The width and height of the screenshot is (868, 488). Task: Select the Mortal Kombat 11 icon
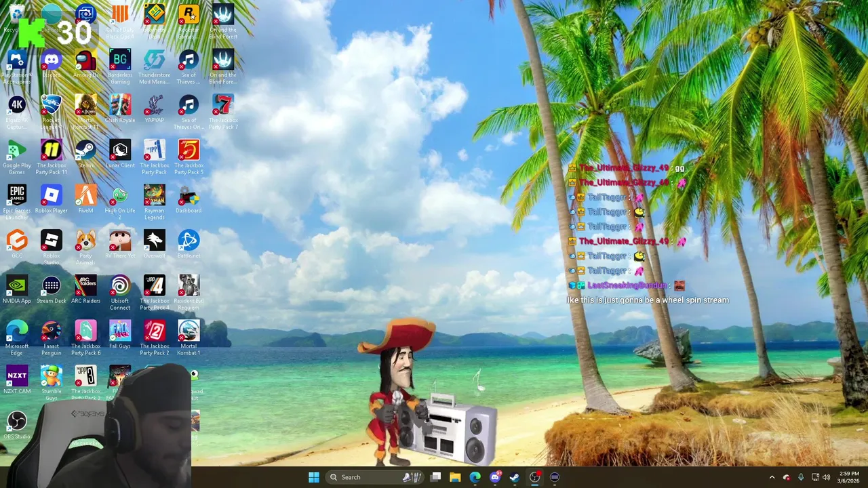[85, 113]
